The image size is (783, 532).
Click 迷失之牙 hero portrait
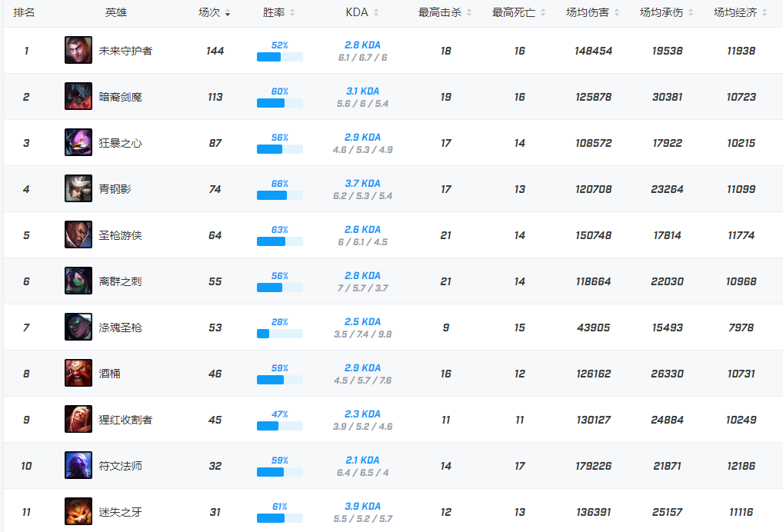pos(78,511)
